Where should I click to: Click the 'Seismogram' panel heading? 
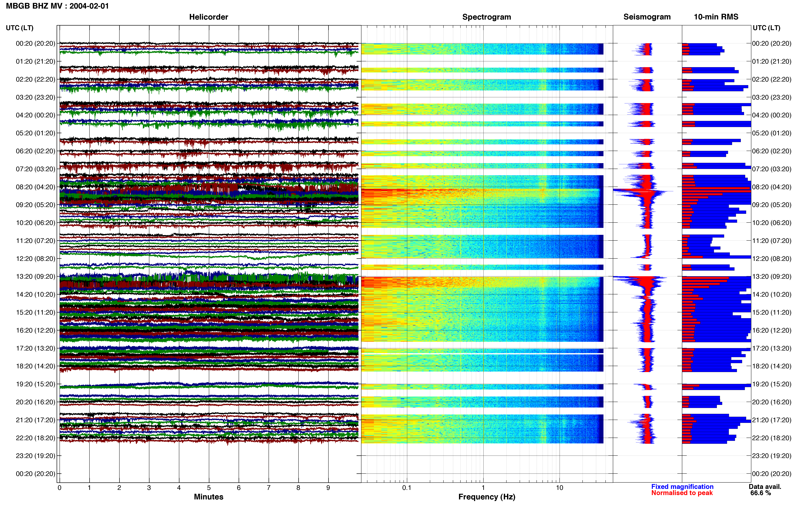click(647, 17)
